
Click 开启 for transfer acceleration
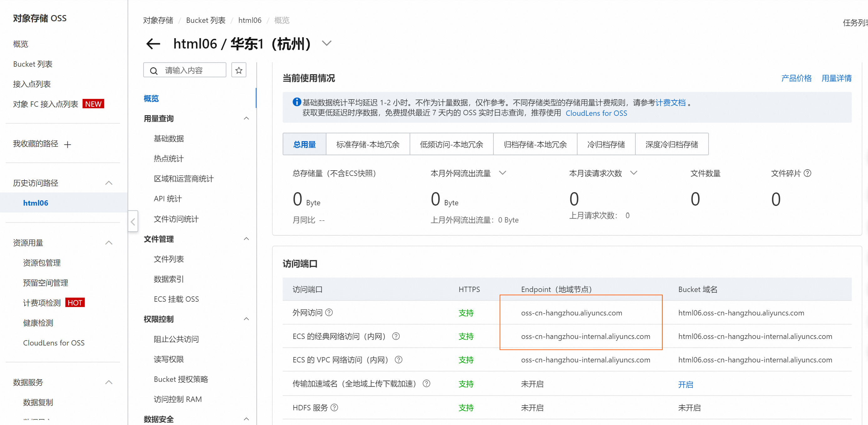pos(685,384)
